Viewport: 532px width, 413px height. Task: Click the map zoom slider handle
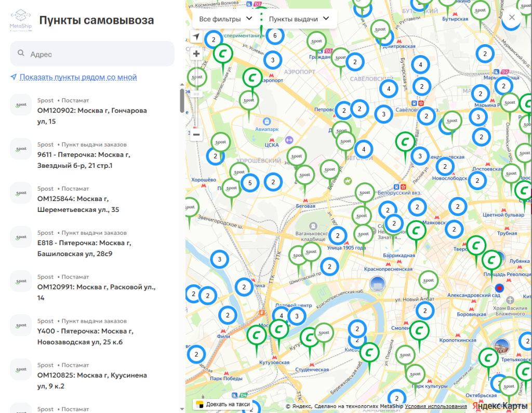coord(196,94)
